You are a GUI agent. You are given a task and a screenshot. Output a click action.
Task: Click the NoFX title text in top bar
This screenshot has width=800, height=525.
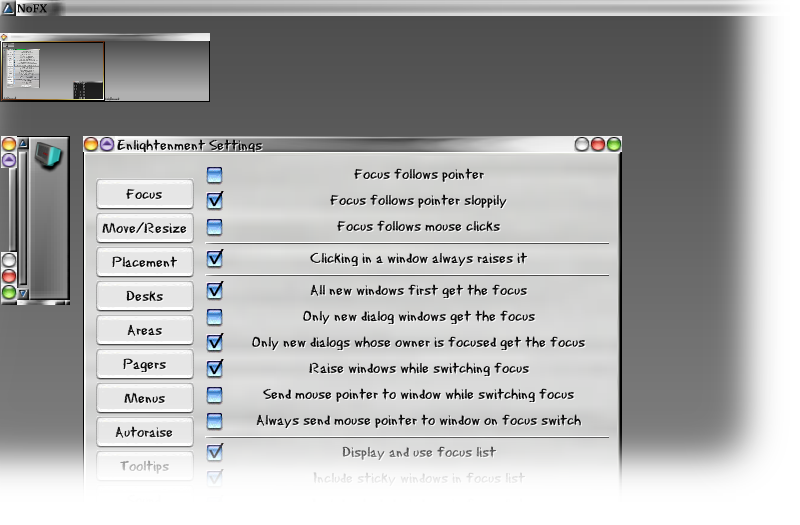(x=32, y=8)
